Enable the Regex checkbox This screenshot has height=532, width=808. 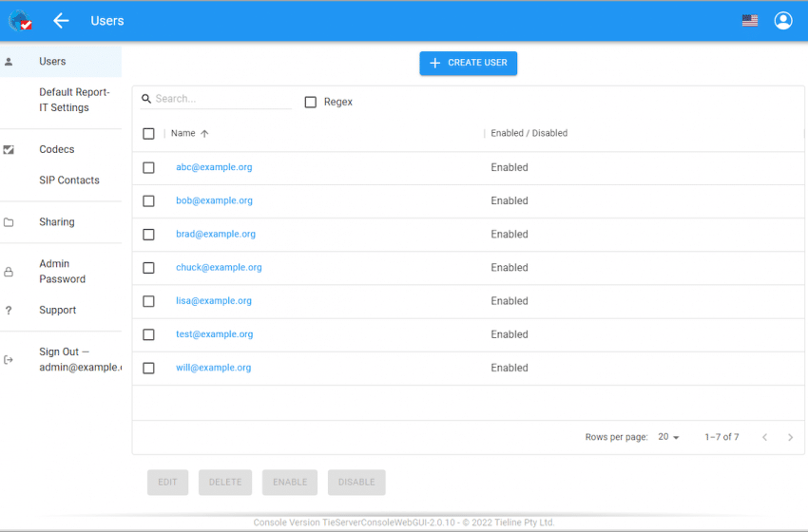[311, 103]
